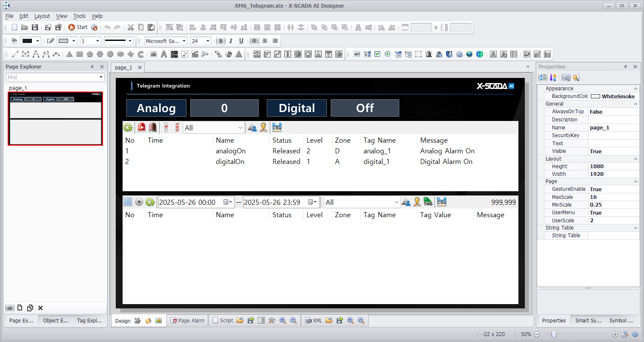Screen dimensions: 644x342
Task: Open the Tools menu
Action: coord(79,16)
